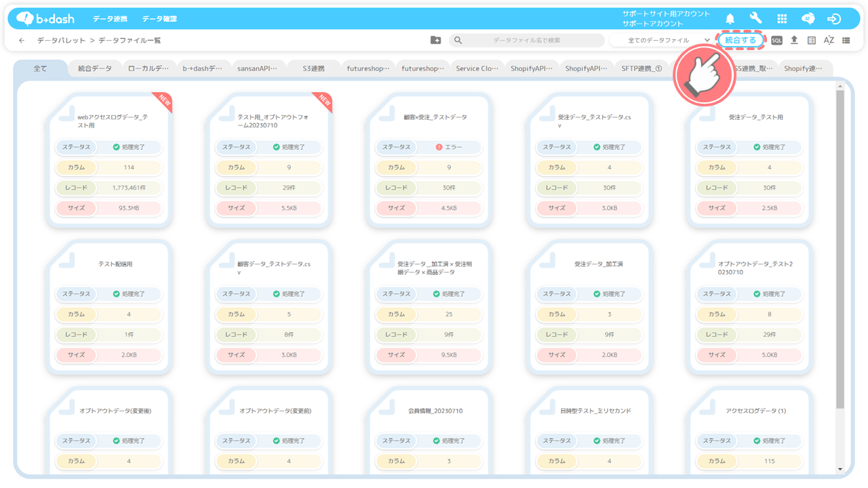The image size is (868, 488).
Task: Click size value 93.3MB
Action: [x=129, y=208]
